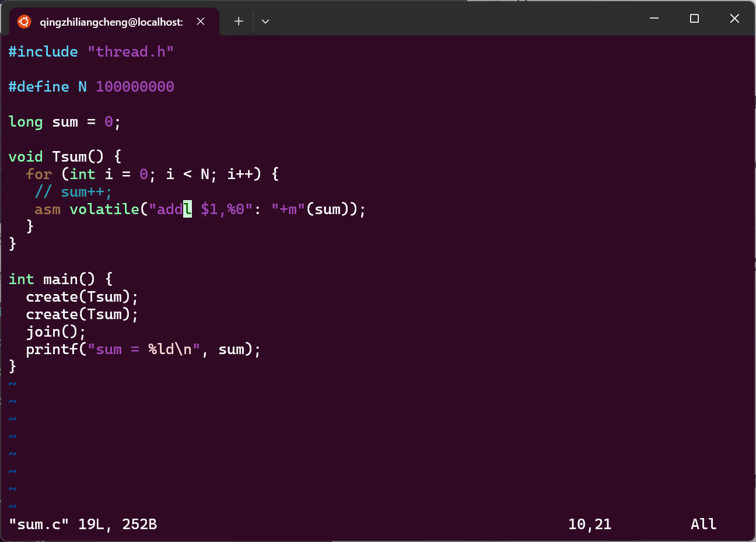Maximize the terminal window
This screenshot has height=542, width=756.
[694, 19]
